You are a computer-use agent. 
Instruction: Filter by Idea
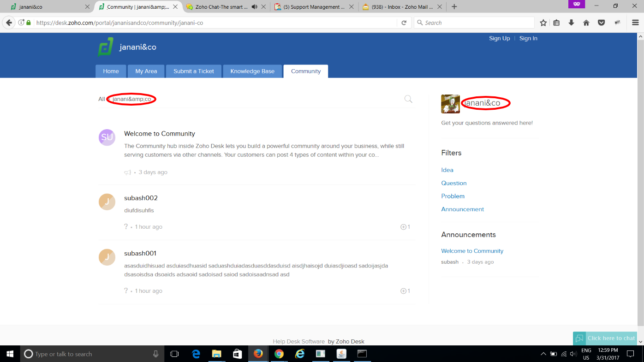(447, 170)
